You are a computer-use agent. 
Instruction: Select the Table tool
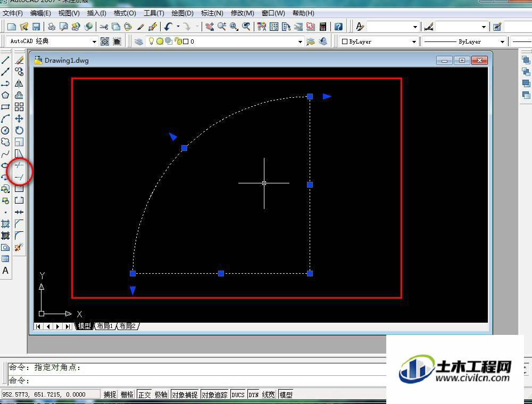click(5, 259)
